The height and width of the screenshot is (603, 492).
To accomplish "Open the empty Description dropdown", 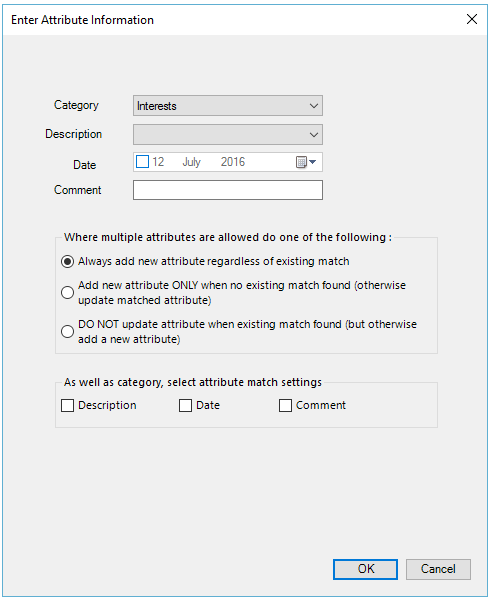I will tap(228, 135).
